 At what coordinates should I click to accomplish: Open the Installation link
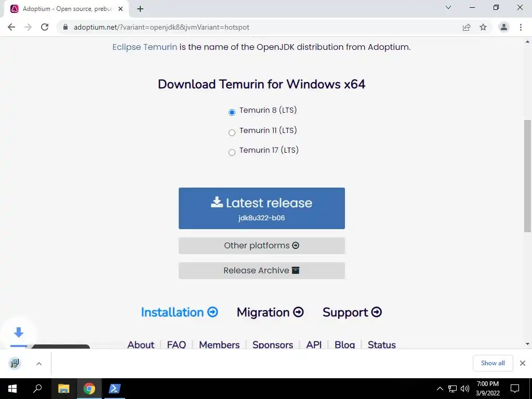coord(179,312)
